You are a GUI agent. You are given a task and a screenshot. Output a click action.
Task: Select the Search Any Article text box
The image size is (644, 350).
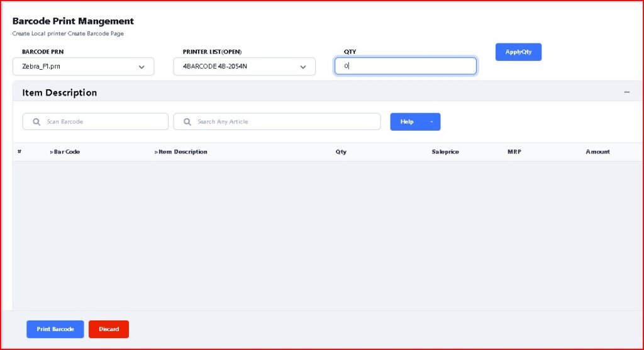[283, 122]
